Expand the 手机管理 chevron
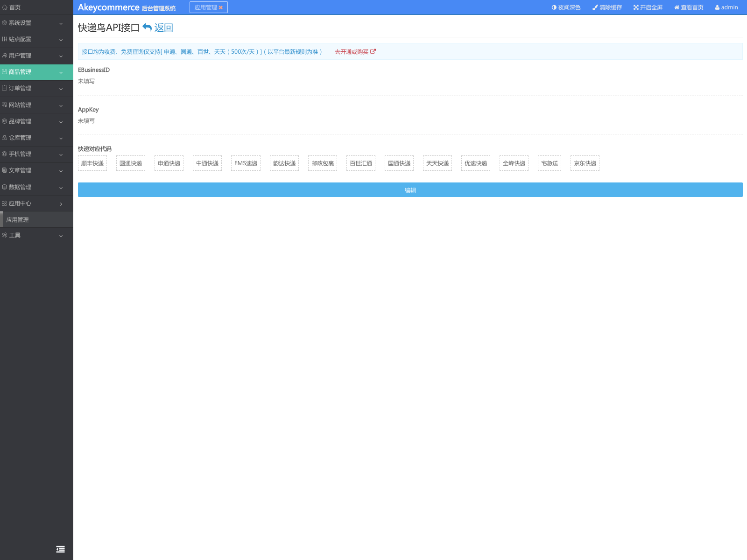Screen dimensions: 747x560 61,154
